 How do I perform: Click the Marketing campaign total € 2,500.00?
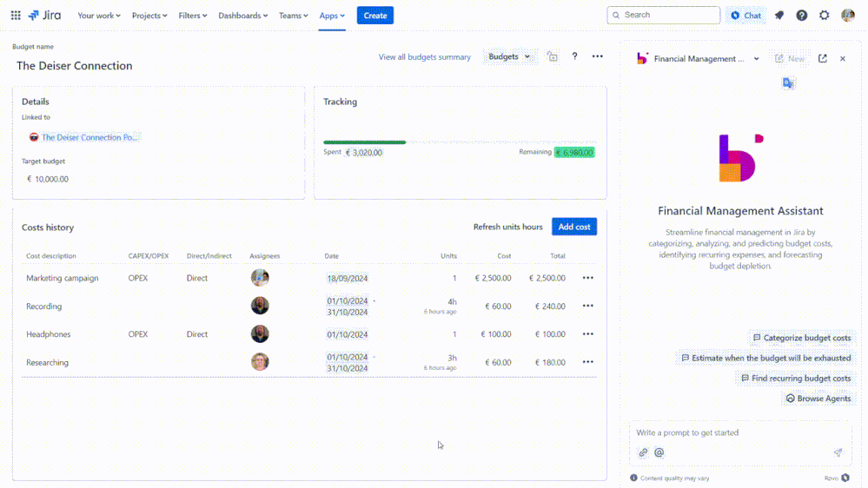point(547,279)
